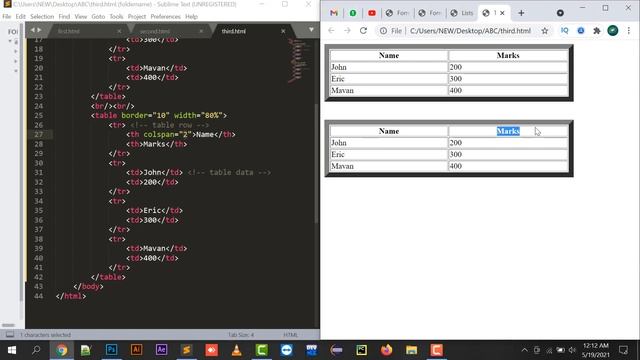Launch Photoshop from taskbar
The height and width of the screenshot is (360, 640).
click(111, 350)
